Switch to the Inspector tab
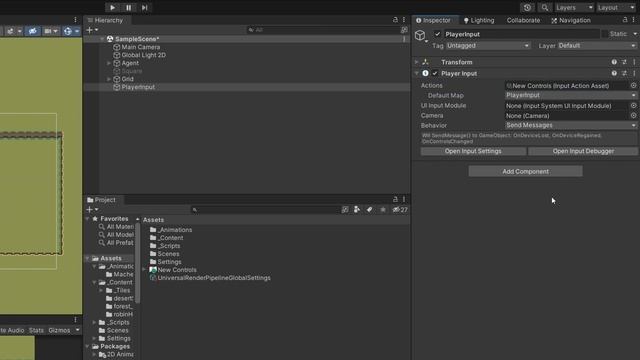This screenshot has height=360, width=640. pyautogui.click(x=433, y=20)
